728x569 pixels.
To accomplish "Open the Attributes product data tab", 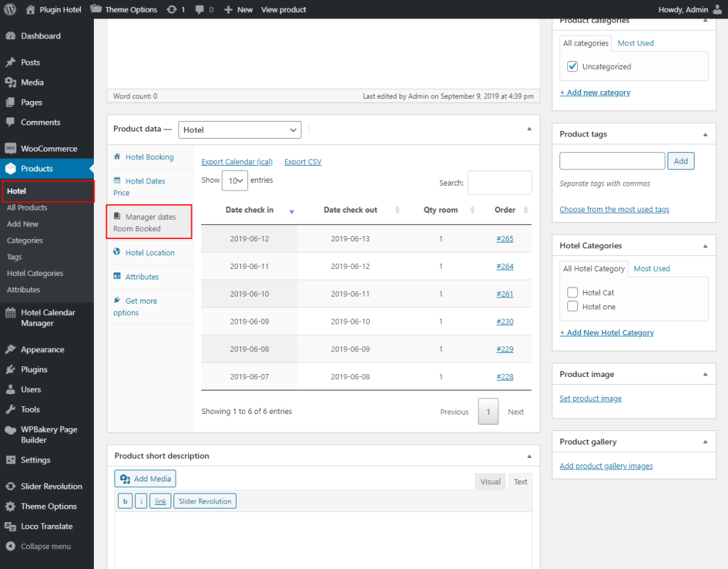I will tap(150, 277).
